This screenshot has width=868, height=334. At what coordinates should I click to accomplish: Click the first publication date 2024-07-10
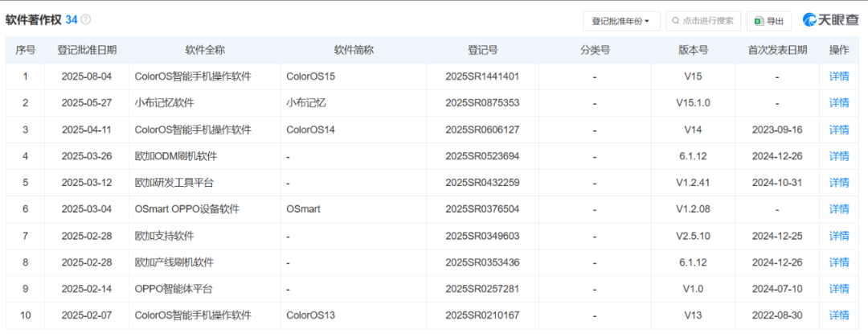pos(777,289)
